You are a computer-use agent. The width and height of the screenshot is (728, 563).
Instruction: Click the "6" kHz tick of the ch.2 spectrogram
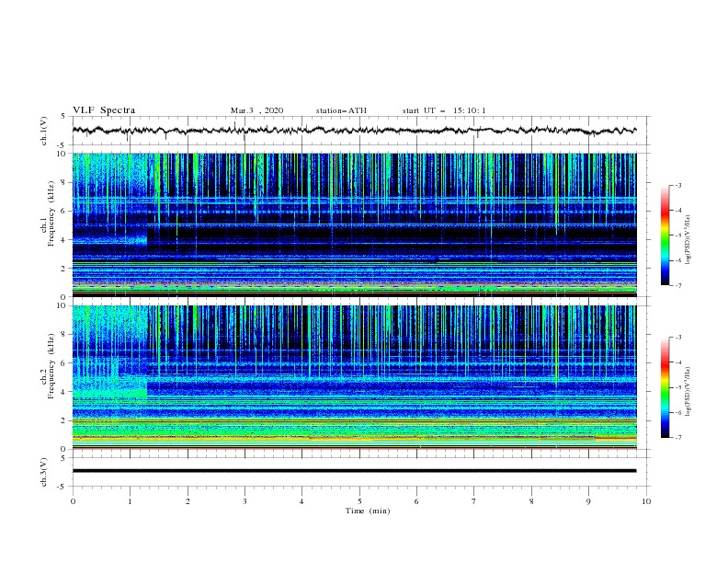pos(64,363)
